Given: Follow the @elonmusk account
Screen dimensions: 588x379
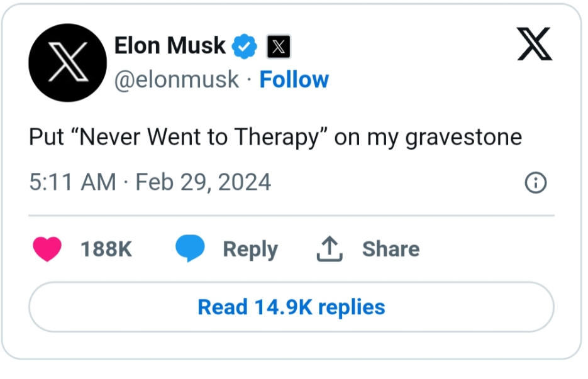Looking at the screenshot, I should point(294,79).
